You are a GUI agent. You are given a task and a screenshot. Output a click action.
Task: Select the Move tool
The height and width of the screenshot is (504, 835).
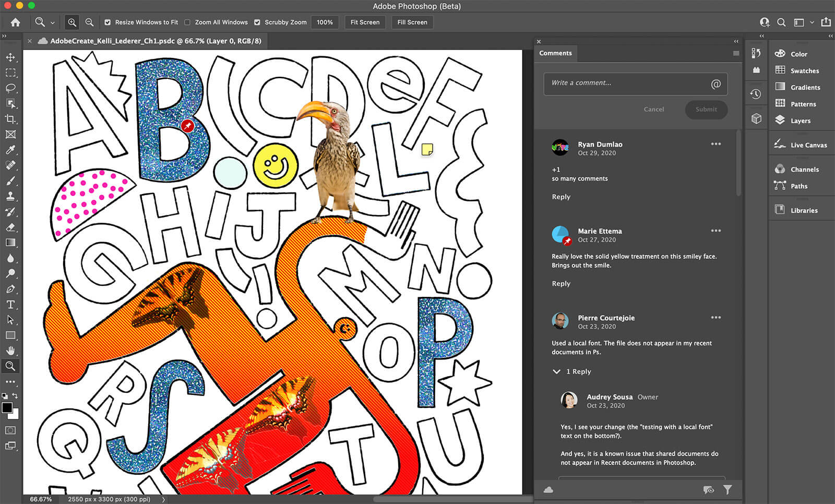point(10,57)
